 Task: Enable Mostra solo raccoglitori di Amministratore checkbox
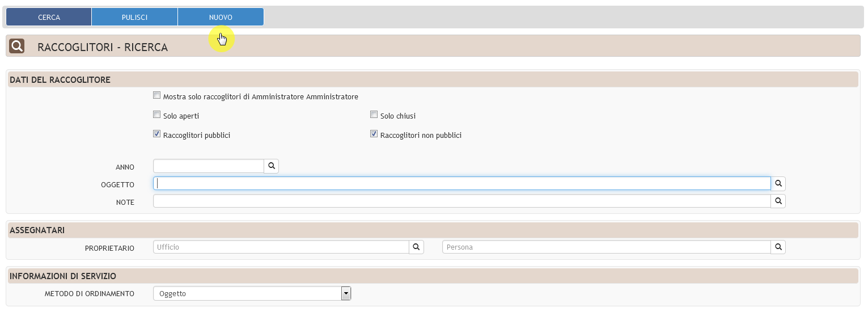click(157, 96)
